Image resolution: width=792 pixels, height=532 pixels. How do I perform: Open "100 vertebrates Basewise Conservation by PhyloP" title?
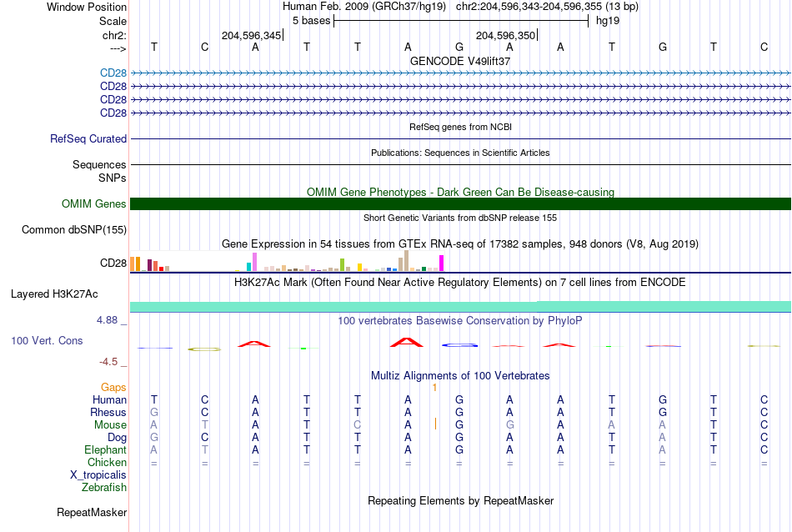[x=460, y=321]
